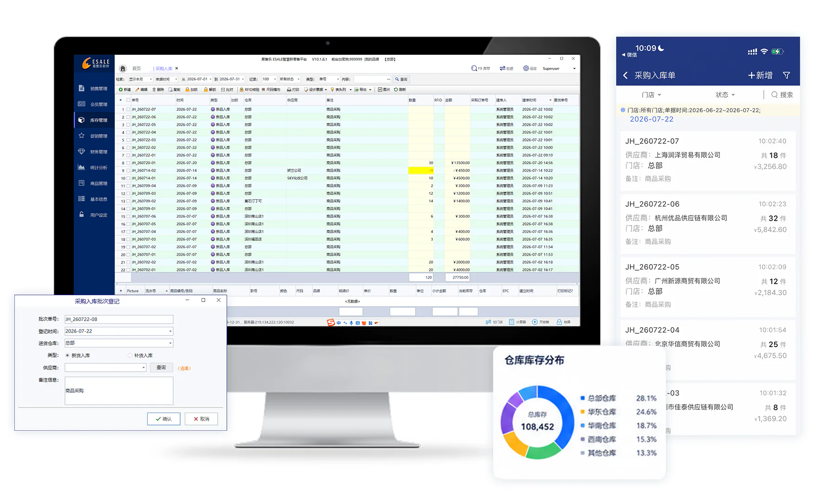The height and width of the screenshot is (504, 814).
Task: Click the 编辑 pencil toolbar button
Action: coord(142,90)
